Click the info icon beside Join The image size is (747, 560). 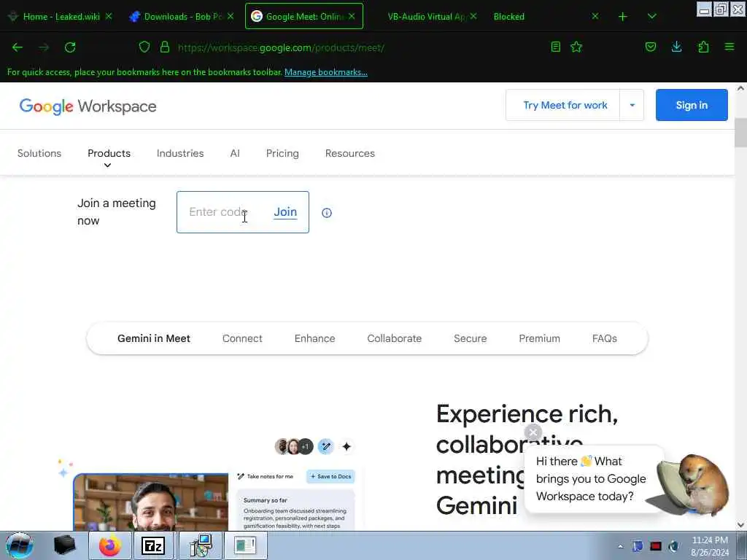326,213
